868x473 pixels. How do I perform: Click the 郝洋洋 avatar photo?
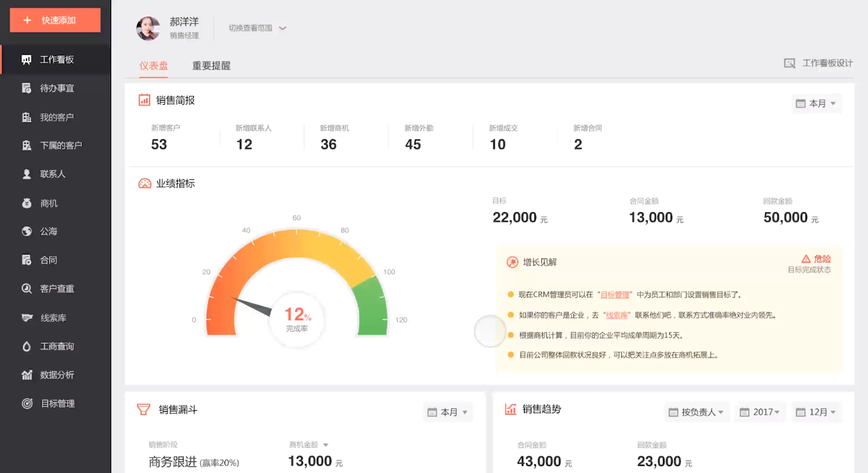click(x=148, y=28)
